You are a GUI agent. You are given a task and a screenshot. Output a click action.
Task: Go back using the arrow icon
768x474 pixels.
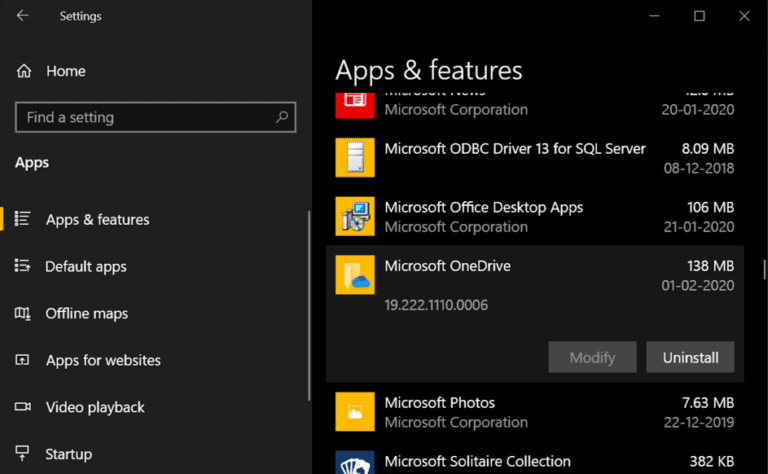(x=23, y=16)
